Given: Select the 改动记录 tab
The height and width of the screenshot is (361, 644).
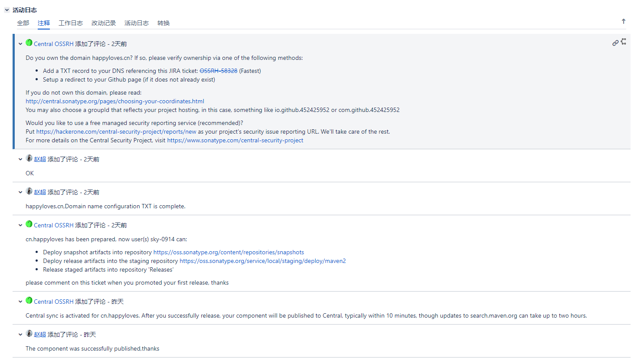Looking at the screenshot, I should (104, 23).
